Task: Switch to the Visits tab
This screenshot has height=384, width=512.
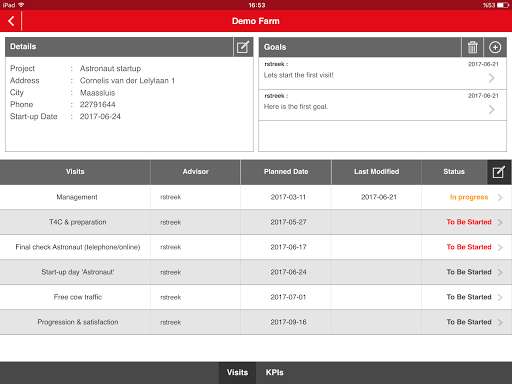Action: tap(237, 373)
